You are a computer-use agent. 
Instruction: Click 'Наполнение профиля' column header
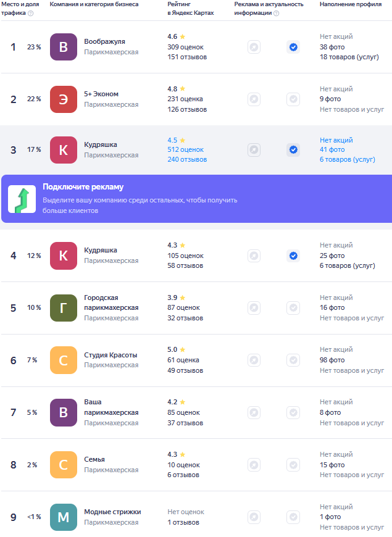pos(351,4)
